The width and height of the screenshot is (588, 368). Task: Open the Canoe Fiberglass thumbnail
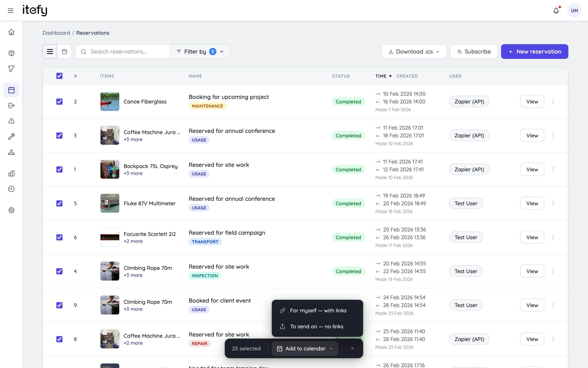point(110,101)
